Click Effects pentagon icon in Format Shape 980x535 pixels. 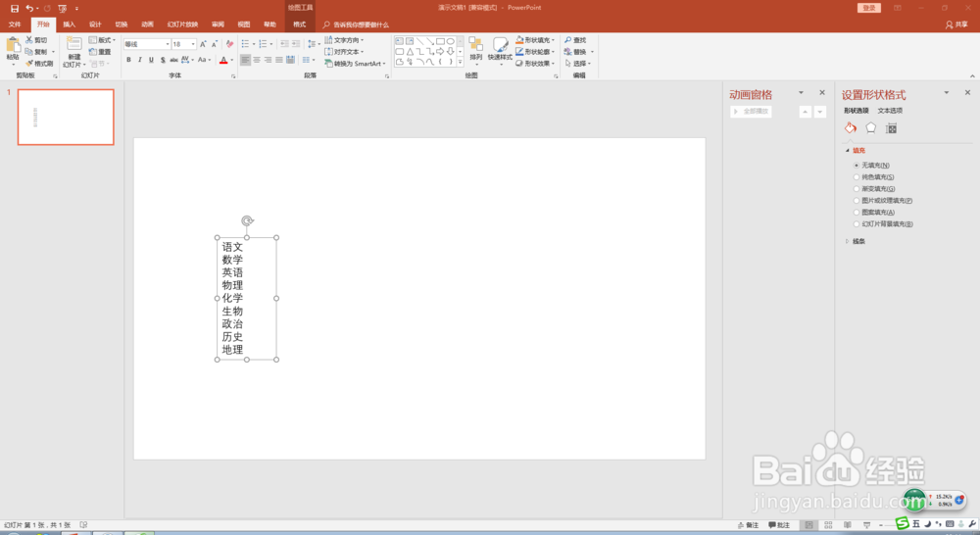[x=870, y=128]
